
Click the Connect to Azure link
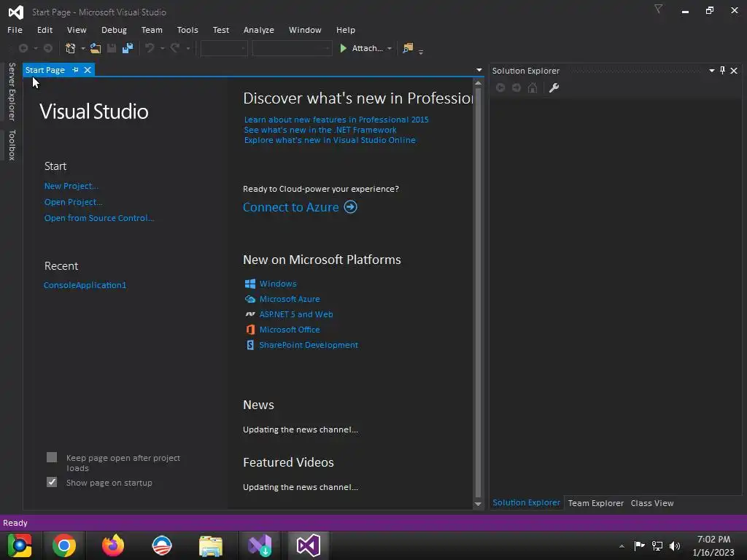pyautogui.click(x=291, y=207)
